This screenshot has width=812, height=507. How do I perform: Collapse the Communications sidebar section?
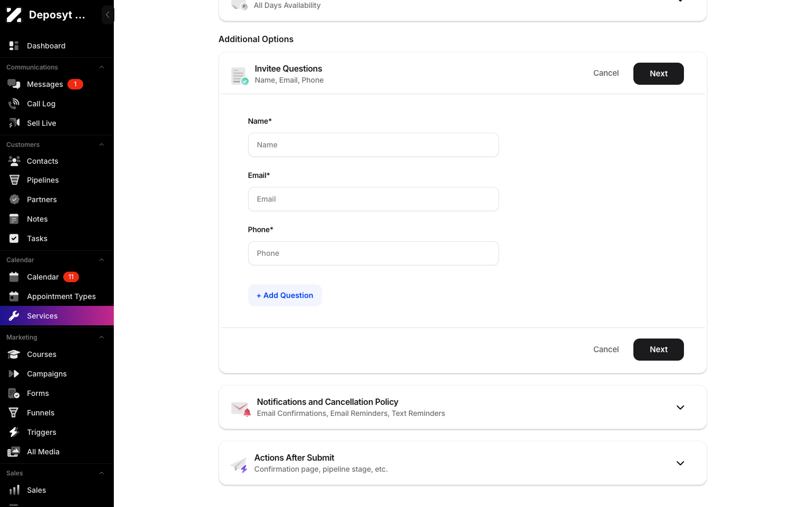click(102, 67)
